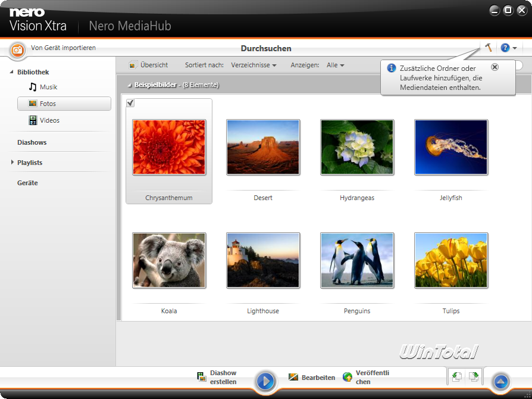Click the blue up arrow eject button
The image size is (532, 399).
[501, 382]
